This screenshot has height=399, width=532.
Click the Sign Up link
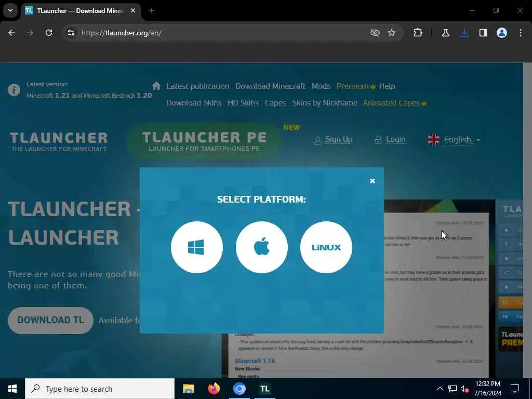point(333,139)
